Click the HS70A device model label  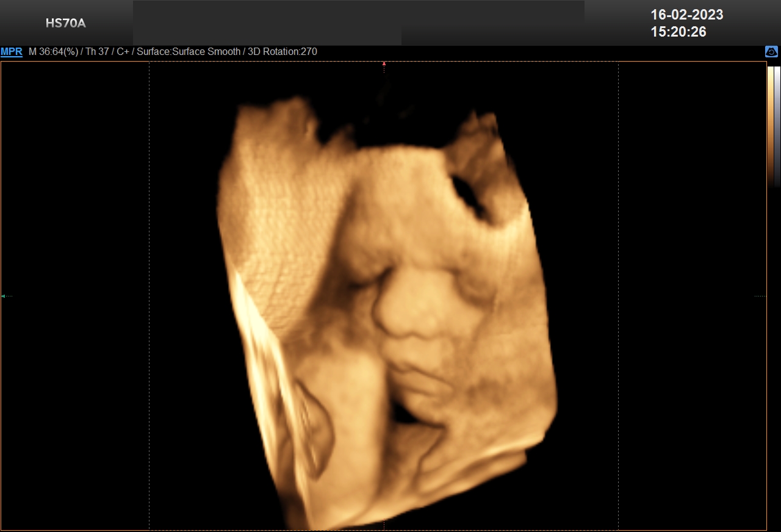(66, 24)
